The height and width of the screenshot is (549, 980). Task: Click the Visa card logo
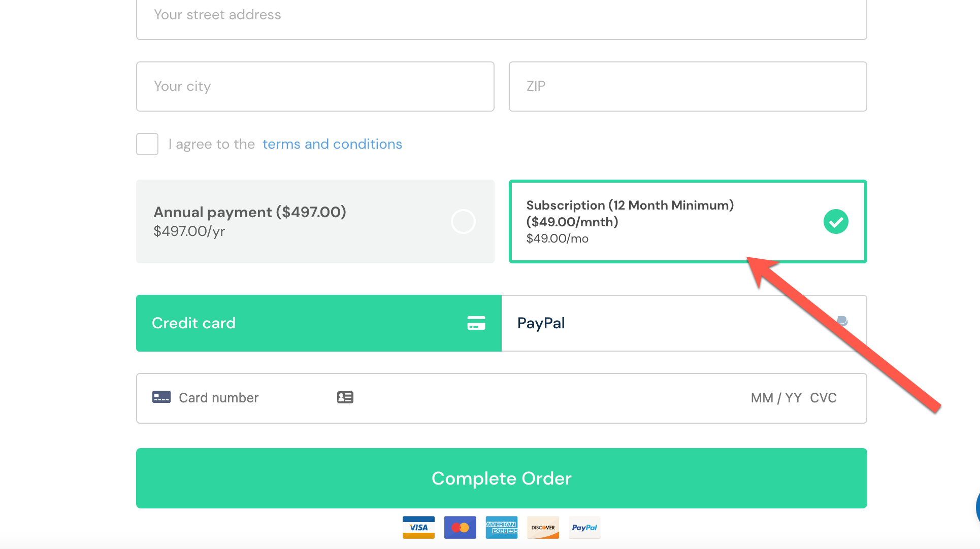(x=418, y=527)
